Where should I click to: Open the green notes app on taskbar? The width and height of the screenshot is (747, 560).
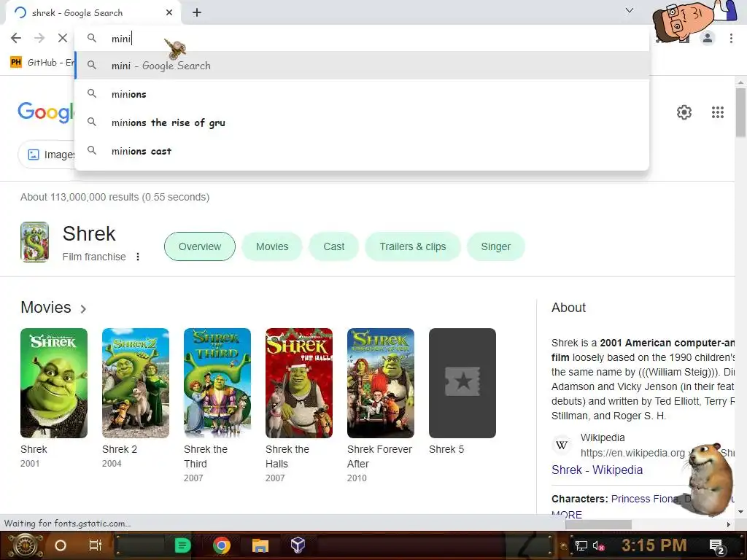182,545
